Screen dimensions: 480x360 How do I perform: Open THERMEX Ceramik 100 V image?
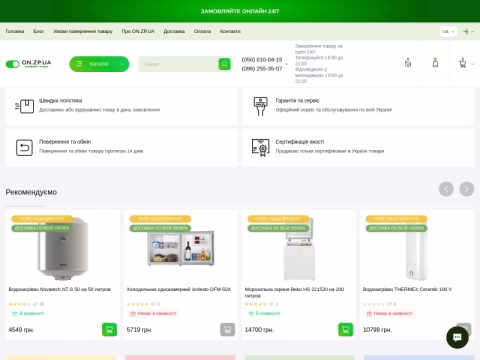pos(417,250)
